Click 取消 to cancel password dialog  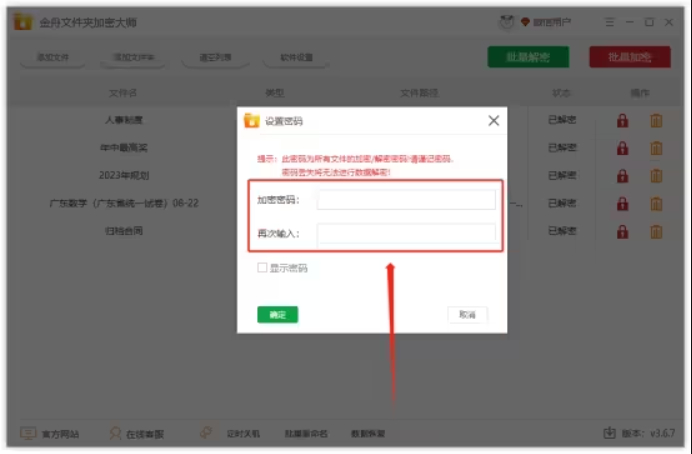467,315
